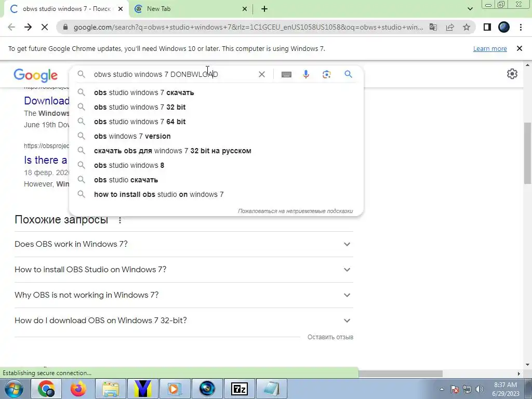Viewport: 532px width, 399px height.
Task: Open the translate page icon in address bar
Action: point(433,27)
